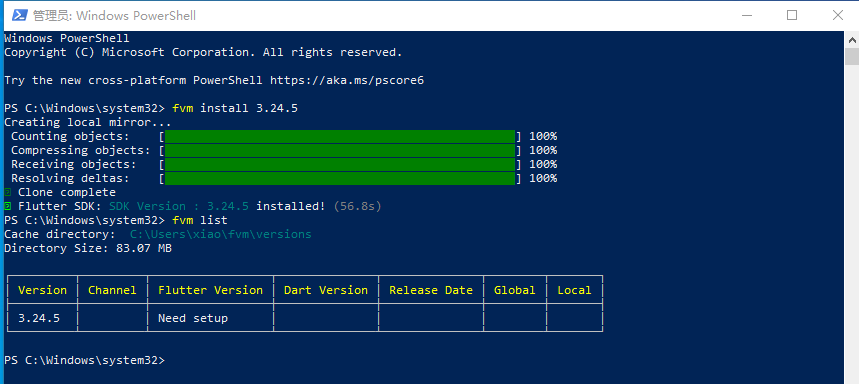This screenshot has width=859, height=384.
Task: Click the 'Dart Version' column header
Action: 325,290
